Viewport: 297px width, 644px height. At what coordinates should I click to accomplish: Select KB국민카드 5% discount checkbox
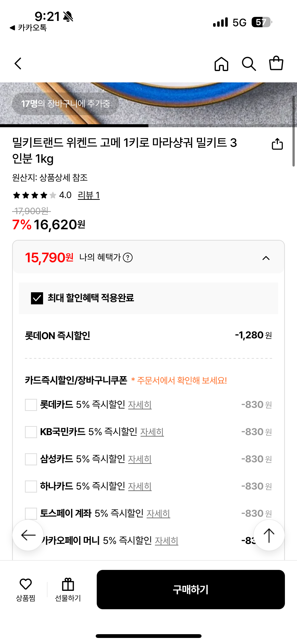(31, 432)
